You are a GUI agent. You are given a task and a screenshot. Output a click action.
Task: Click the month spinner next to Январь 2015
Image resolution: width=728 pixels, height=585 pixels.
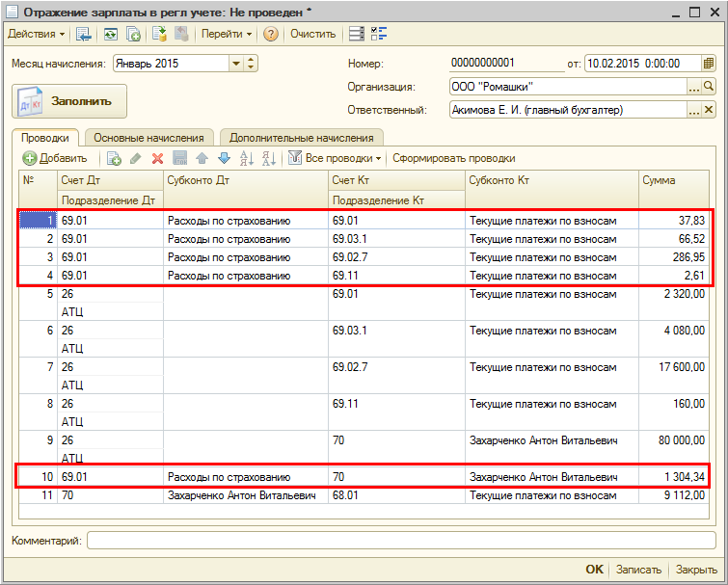tap(252, 64)
